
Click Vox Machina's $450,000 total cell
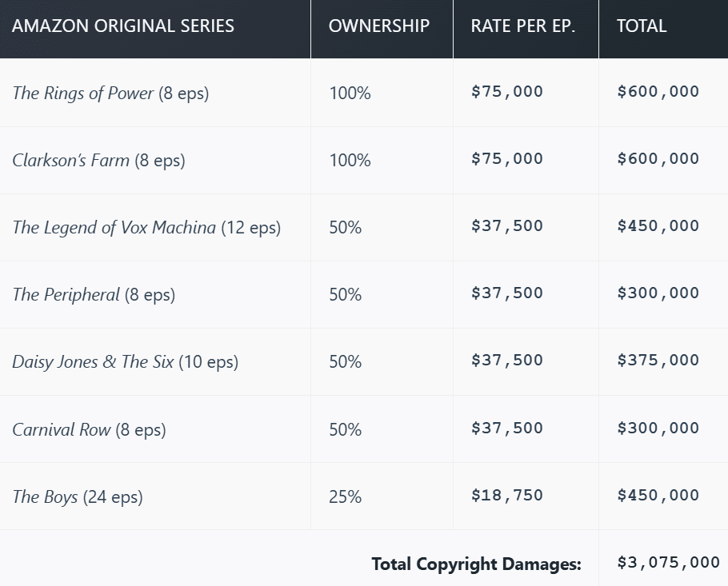click(658, 227)
